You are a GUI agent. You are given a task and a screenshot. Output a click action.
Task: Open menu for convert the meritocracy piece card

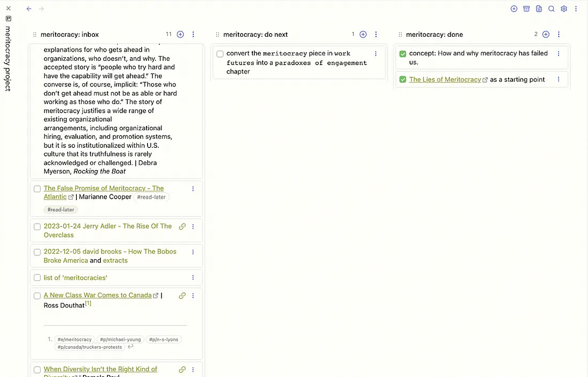pyautogui.click(x=376, y=54)
